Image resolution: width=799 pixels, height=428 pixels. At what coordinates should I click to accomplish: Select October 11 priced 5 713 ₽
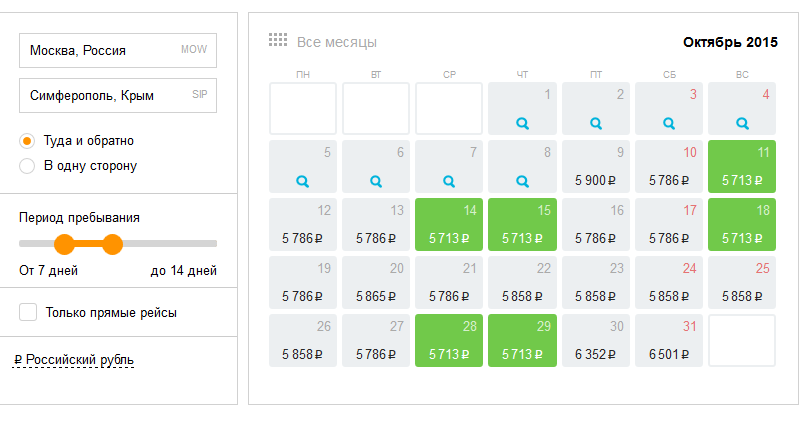coord(742,165)
